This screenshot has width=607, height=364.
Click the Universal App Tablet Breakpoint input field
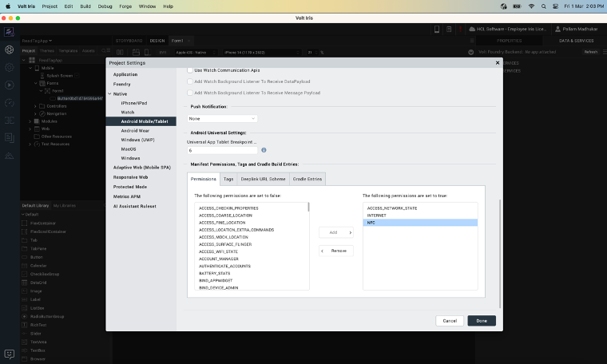tap(222, 149)
